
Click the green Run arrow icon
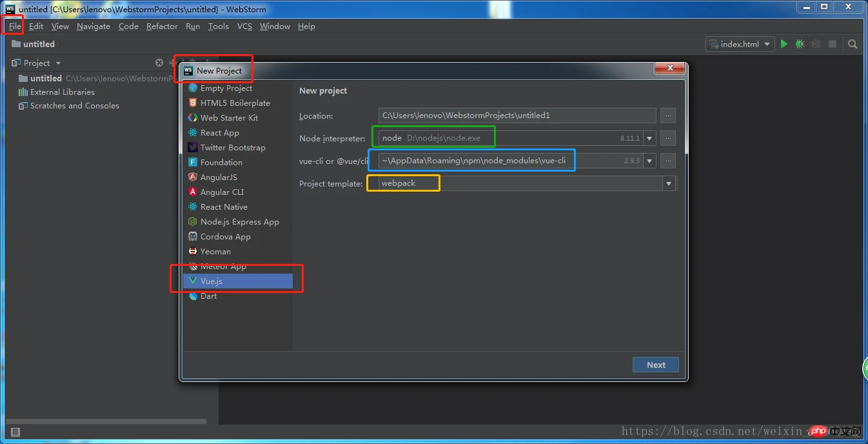pos(784,44)
